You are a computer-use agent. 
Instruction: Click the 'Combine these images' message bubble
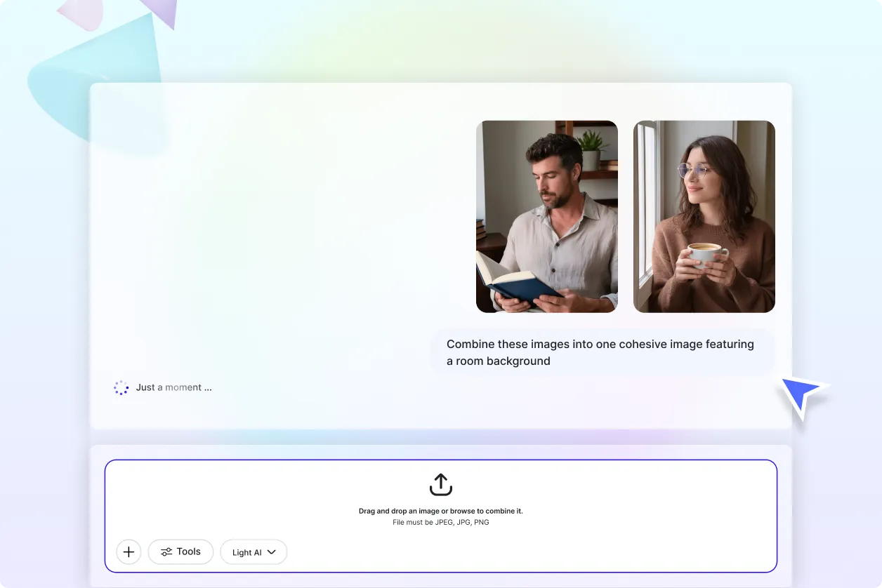pos(603,352)
